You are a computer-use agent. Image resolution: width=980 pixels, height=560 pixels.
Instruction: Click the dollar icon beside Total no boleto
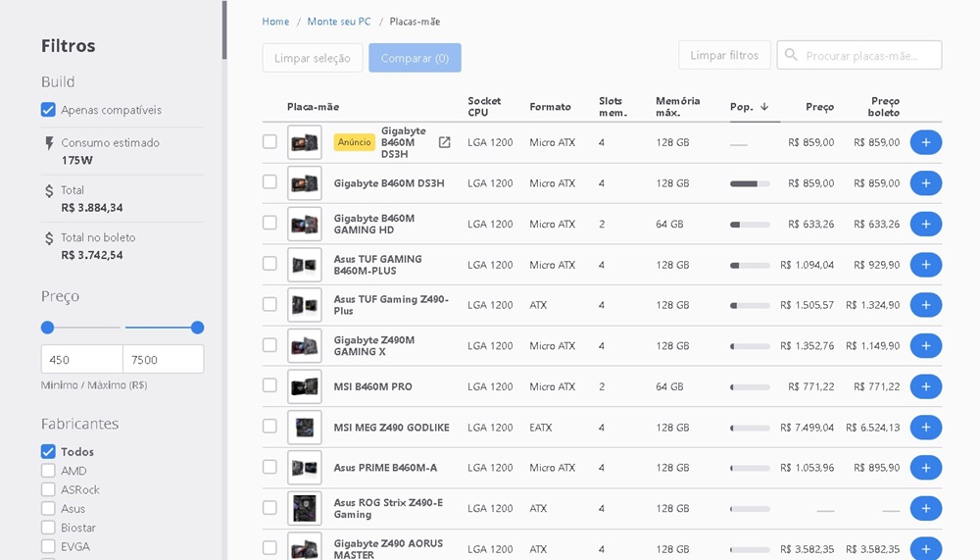pos(49,238)
